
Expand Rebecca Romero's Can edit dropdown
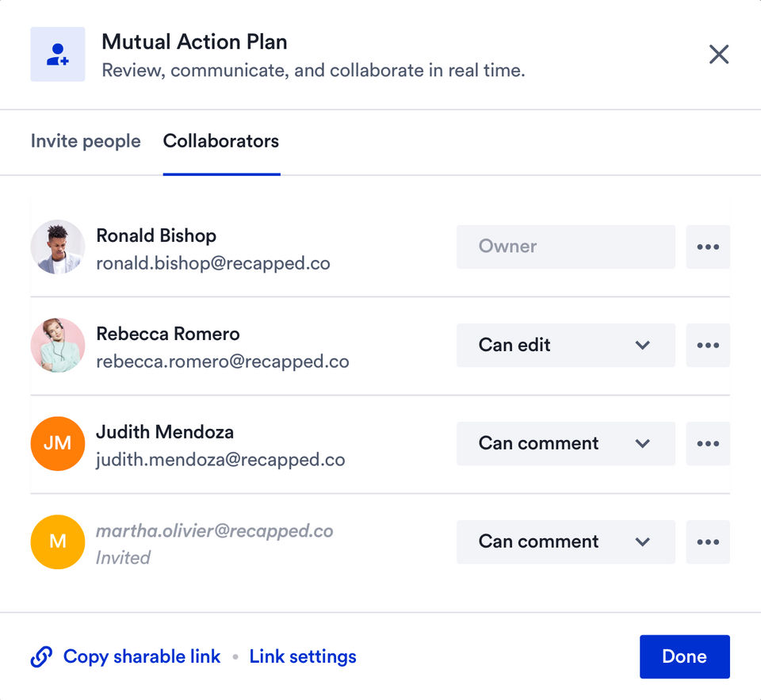coord(565,345)
